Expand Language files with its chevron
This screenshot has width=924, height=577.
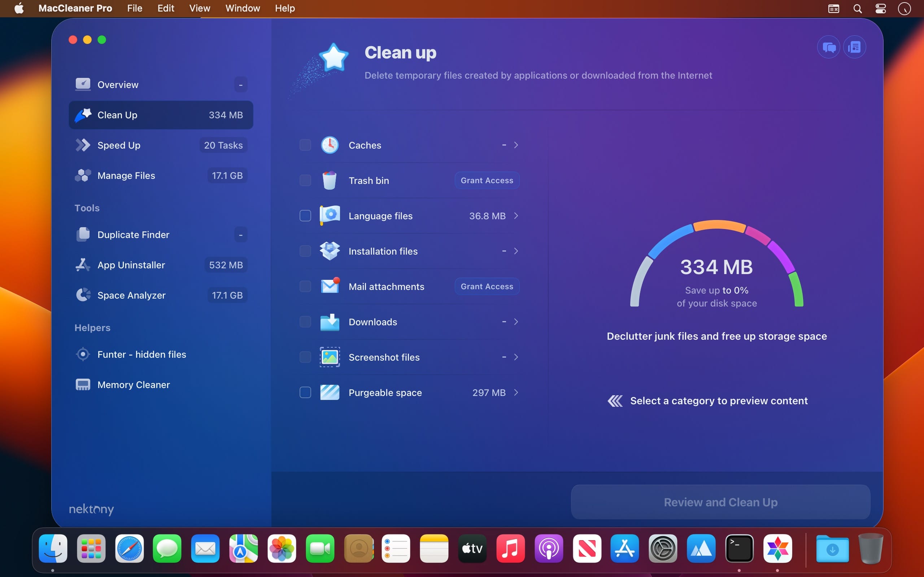pyautogui.click(x=516, y=216)
